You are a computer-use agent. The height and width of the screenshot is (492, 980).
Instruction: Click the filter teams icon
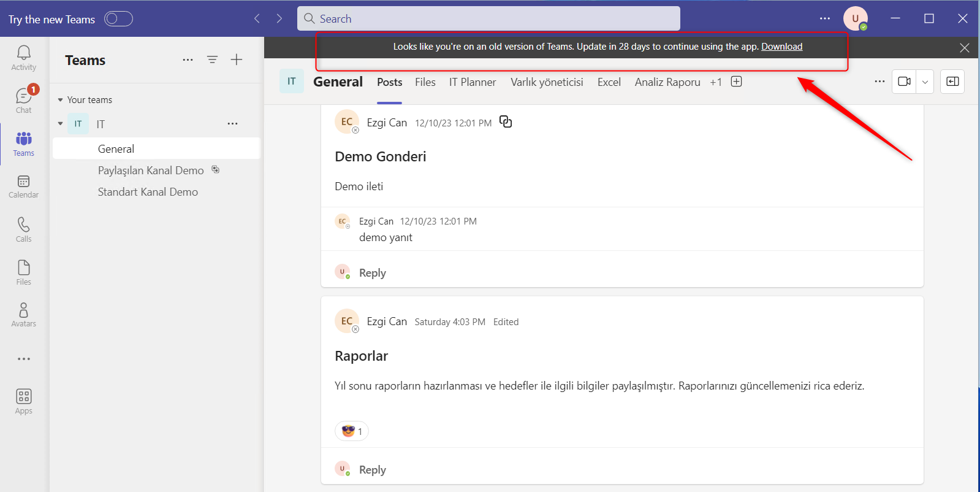[212, 60]
